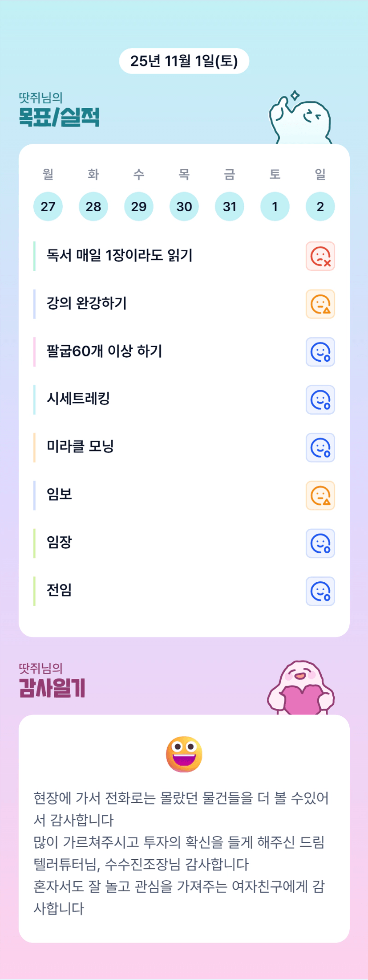Click the pink heart-holding mascot character
Screen dimensions: 368x980
[x=301, y=688]
